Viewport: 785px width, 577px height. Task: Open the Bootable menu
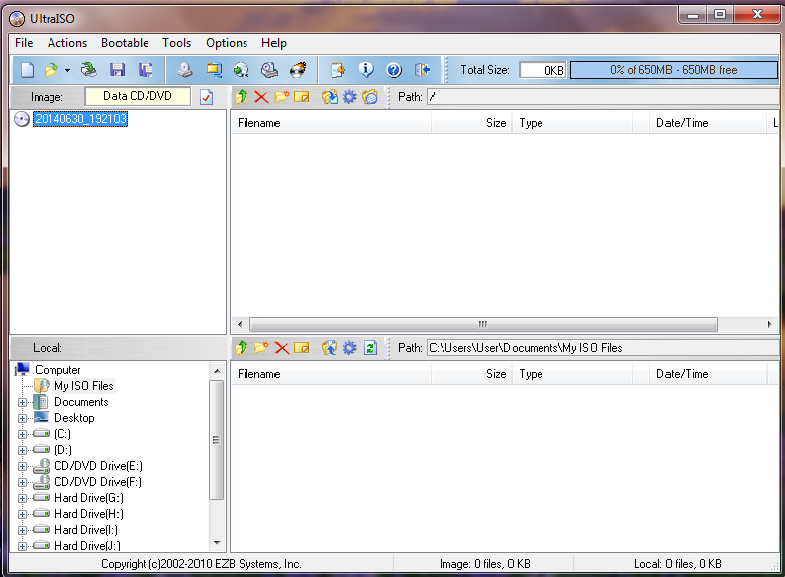[125, 43]
